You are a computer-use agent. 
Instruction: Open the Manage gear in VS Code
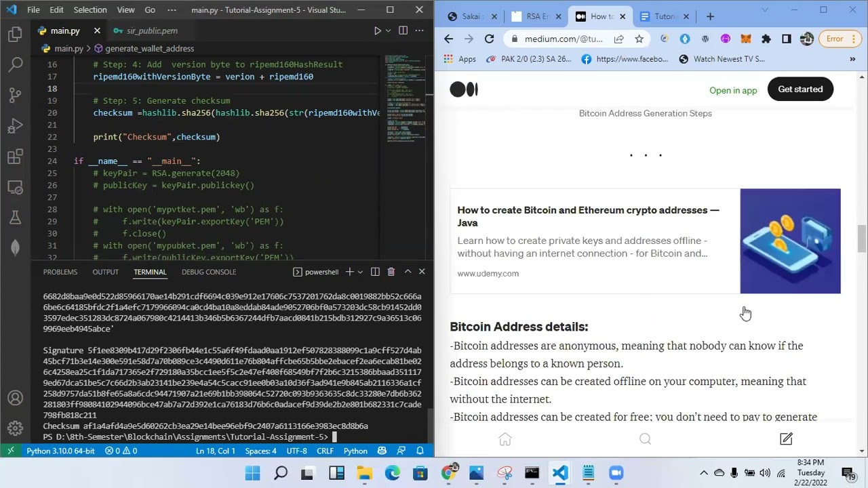point(15,428)
